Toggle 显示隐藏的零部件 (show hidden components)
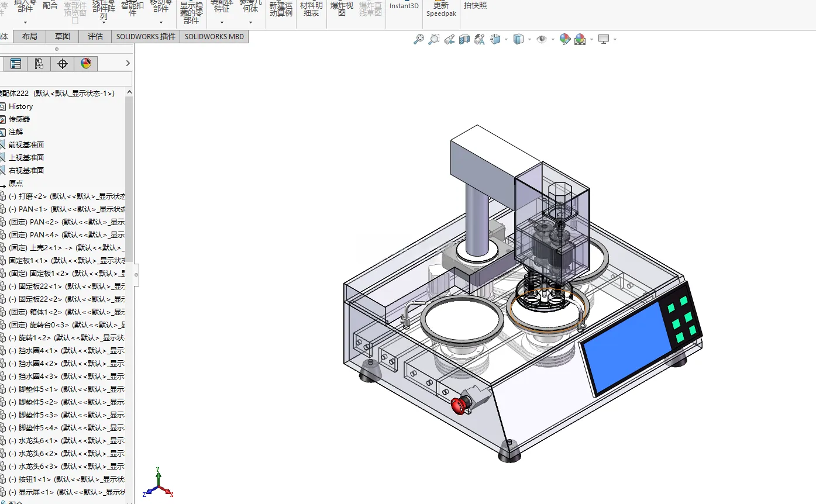816x504 pixels. [191, 12]
